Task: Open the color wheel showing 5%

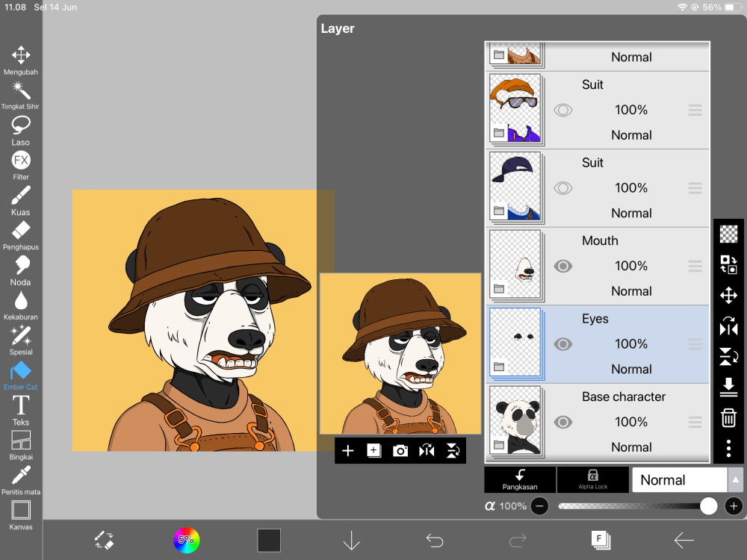Action: (x=186, y=540)
